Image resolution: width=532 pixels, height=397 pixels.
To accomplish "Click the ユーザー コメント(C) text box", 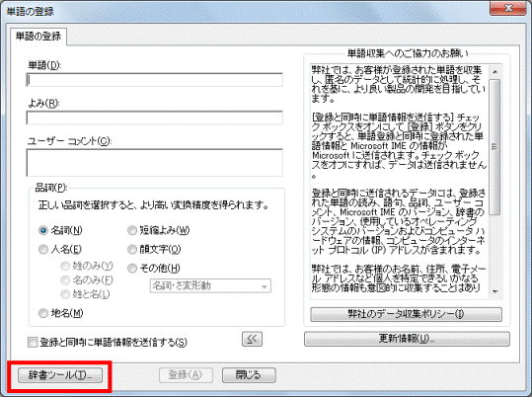I will [155, 162].
